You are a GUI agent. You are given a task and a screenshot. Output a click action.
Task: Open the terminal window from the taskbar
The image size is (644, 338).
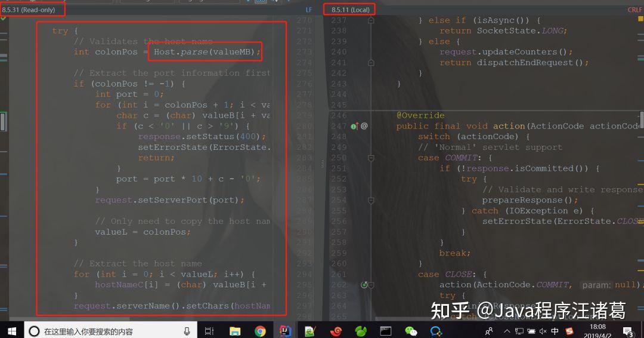pyautogui.click(x=386, y=331)
